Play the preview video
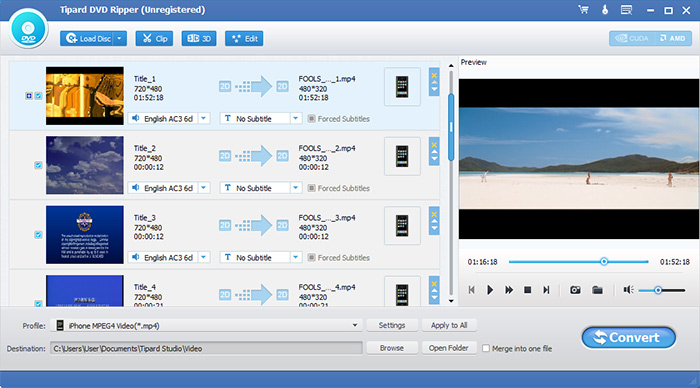The width and height of the screenshot is (700, 388). click(490, 290)
